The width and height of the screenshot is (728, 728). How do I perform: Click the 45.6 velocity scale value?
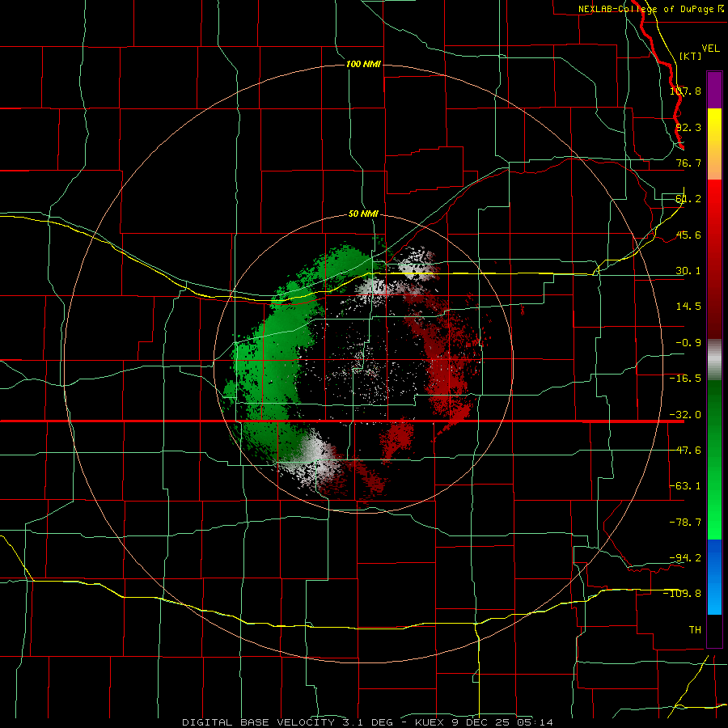click(x=688, y=235)
